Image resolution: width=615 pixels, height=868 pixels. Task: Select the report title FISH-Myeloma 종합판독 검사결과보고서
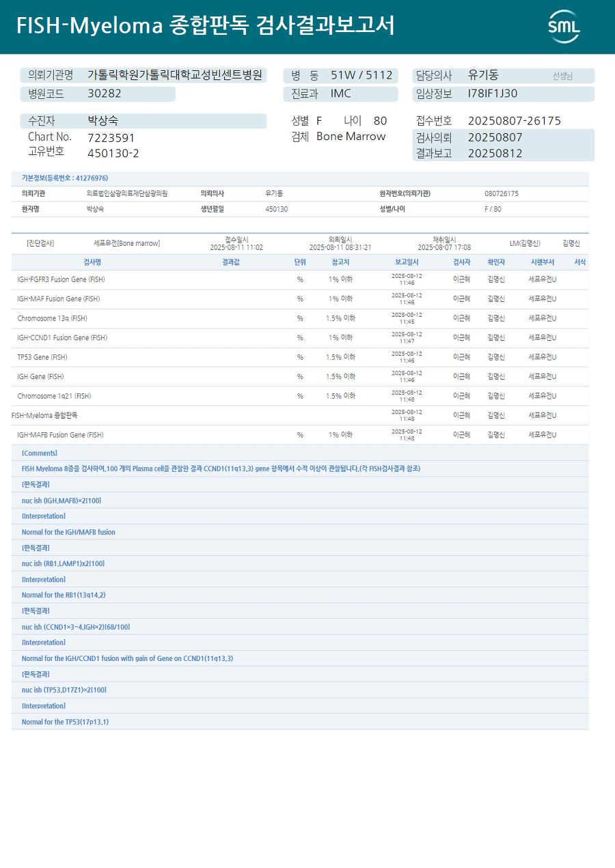coord(205,26)
